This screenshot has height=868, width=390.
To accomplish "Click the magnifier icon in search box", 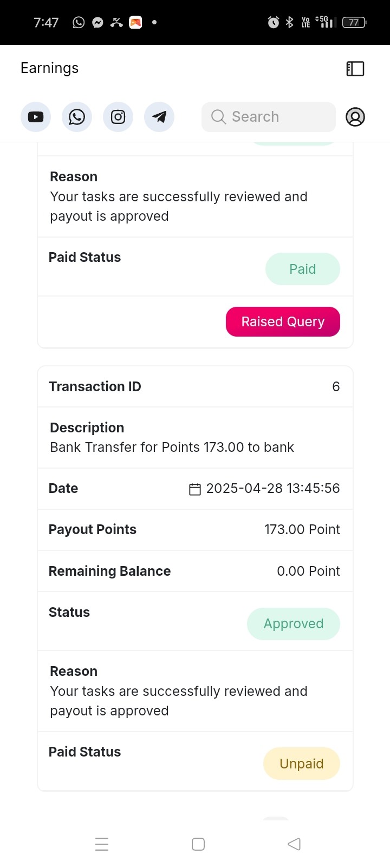I will tap(218, 117).
